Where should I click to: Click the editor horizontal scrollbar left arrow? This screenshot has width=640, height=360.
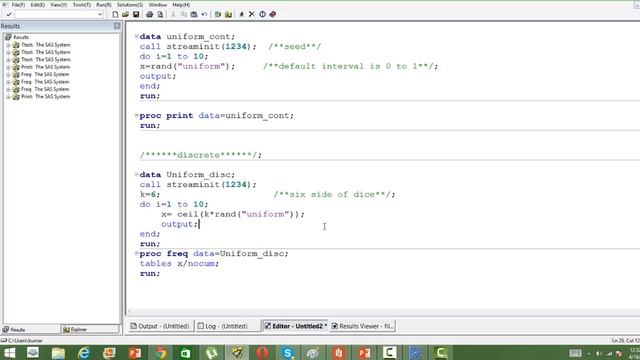pyautogui.click(x=130, y=312)
